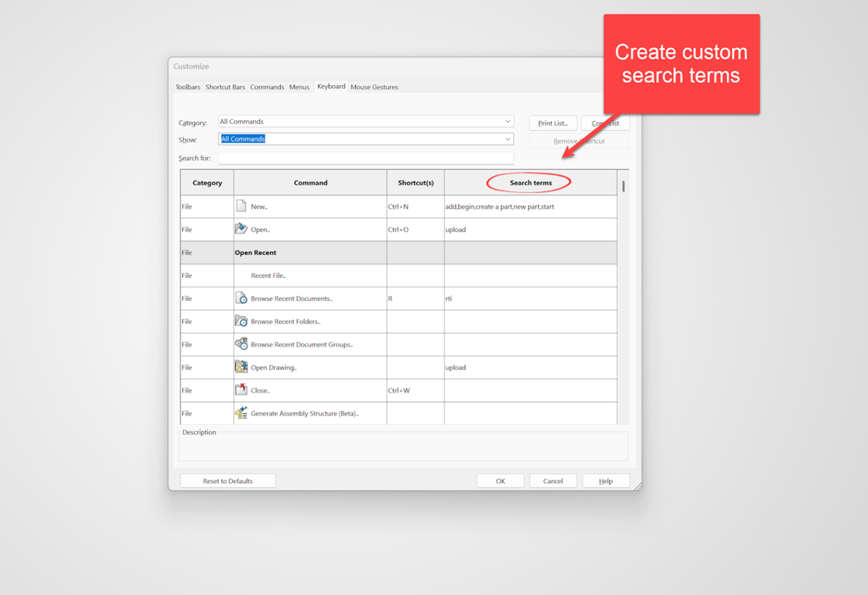Click the Copy List button
Viewport: 868px width, 595px height.
click(605, 123)
